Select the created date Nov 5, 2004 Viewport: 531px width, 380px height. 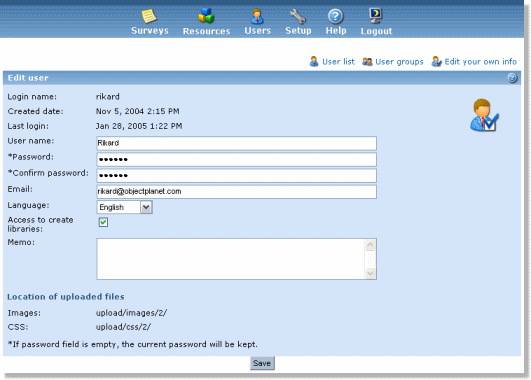coord(137,111)
